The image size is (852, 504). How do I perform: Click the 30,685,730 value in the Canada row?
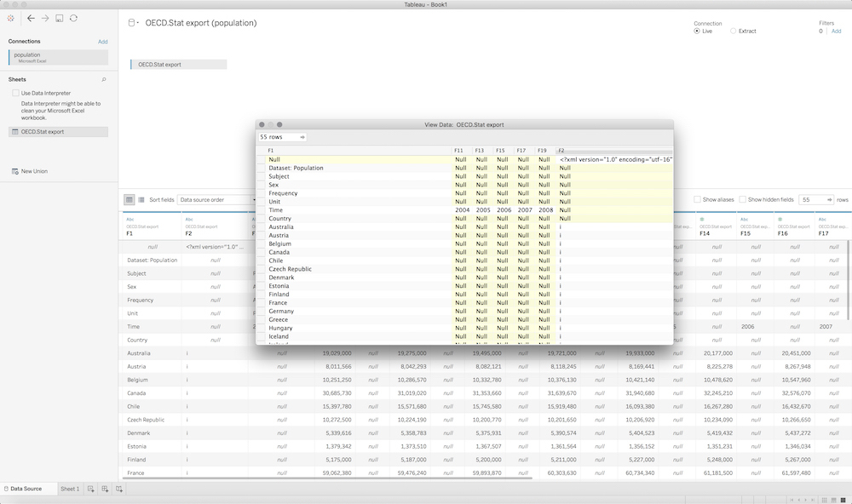pos(336,393)
